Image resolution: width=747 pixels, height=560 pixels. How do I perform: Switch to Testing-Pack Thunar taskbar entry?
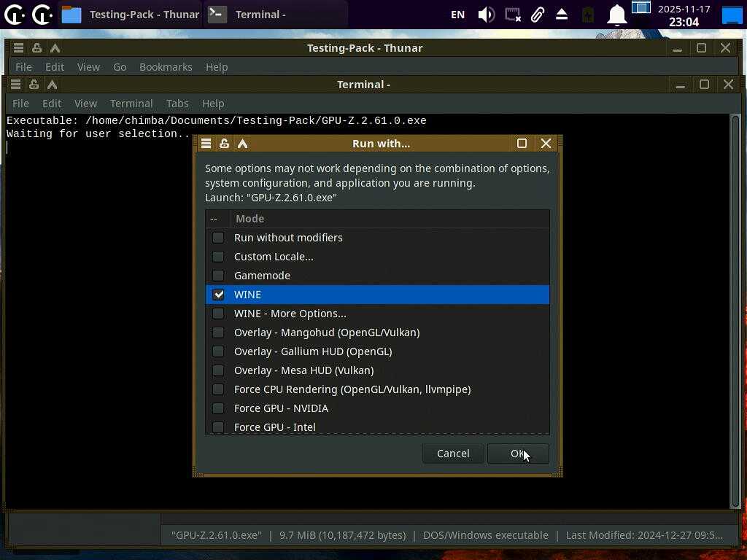[x=131, y=15]
